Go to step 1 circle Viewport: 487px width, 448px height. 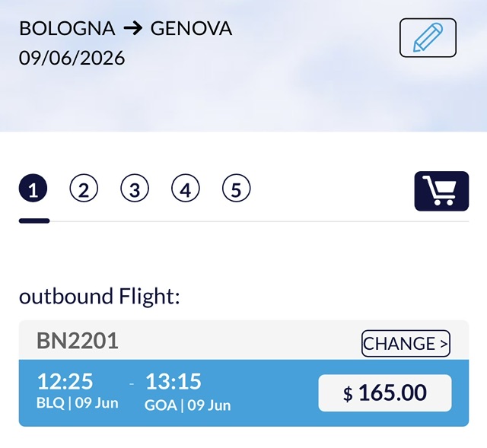tap(33, 189)
